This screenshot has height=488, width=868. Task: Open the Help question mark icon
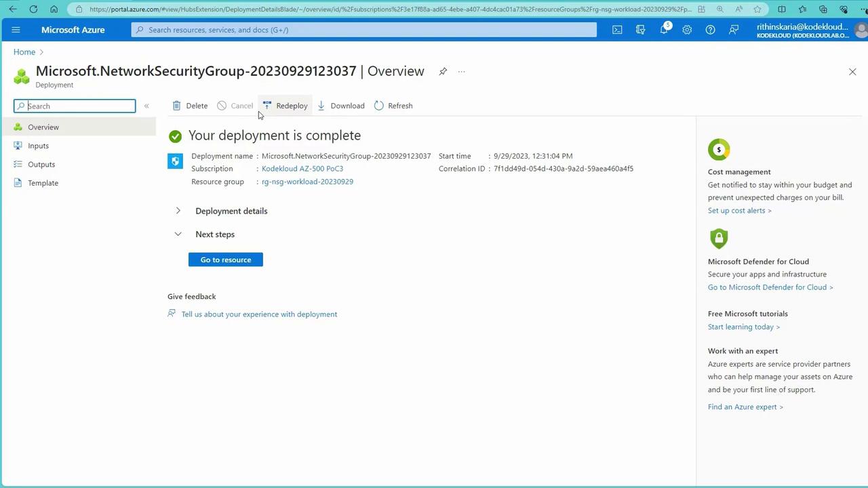pyautogui.click(x=710, y=30)
